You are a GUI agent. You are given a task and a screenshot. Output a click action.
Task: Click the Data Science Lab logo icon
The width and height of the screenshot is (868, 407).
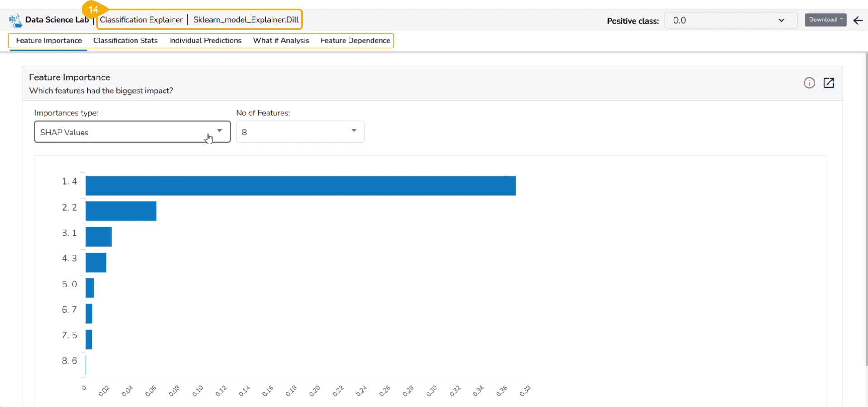(x=15, y=20)
